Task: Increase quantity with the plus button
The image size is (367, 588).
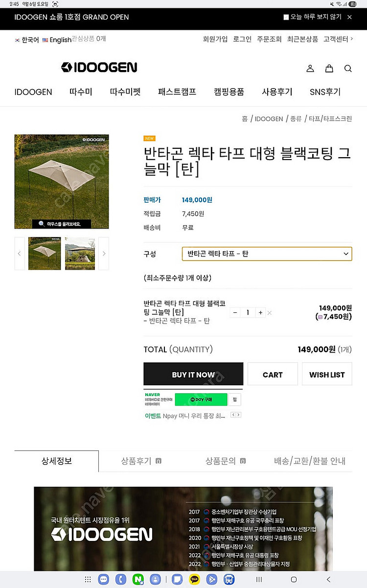Action: pos(260,312)
